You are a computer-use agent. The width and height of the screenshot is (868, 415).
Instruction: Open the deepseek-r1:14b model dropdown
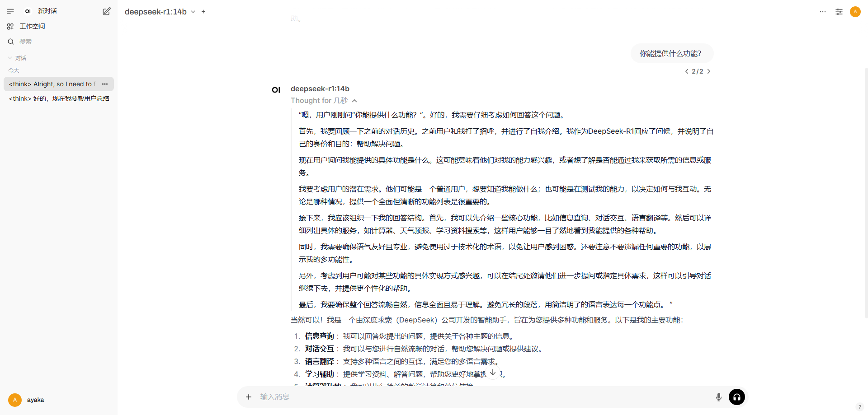tap(160, 12)
